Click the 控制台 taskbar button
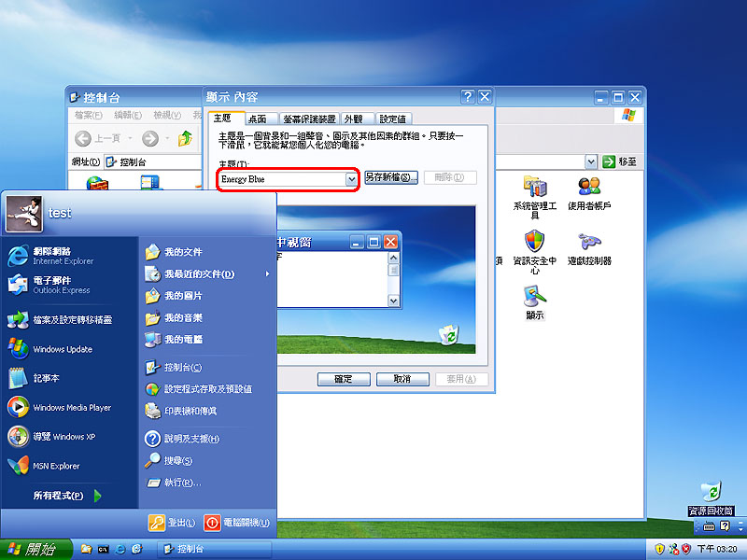 point(215,549)
